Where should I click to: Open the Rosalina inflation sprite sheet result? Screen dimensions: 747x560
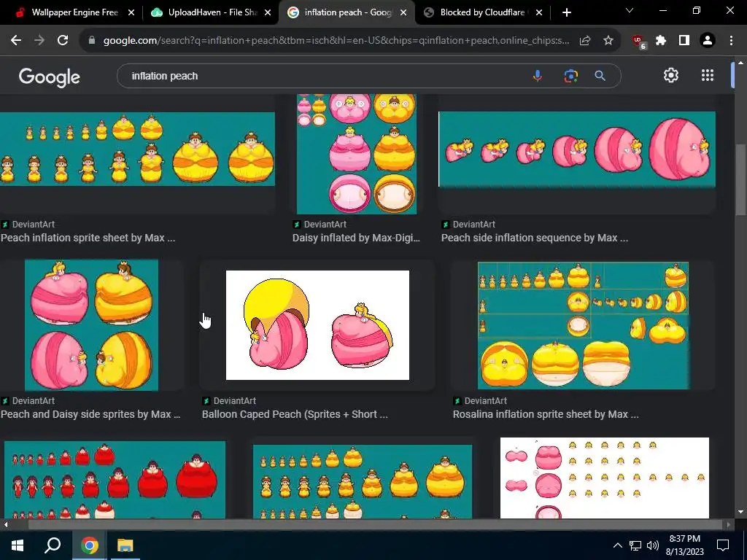[x=546, y=414]
